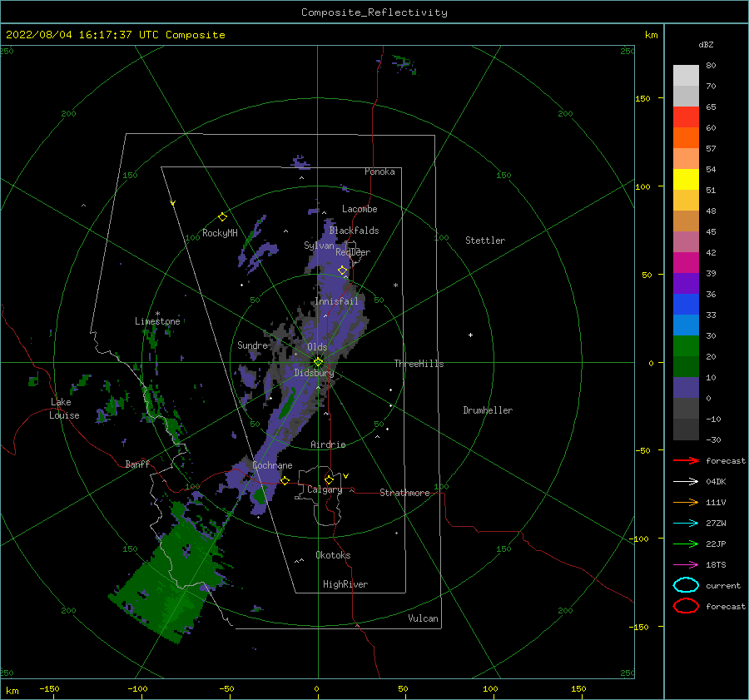The width and height of the screenshot is (749, 700).
Task: Click the magenta 18TS arrow in legend
Action: [x=686, y=564]
